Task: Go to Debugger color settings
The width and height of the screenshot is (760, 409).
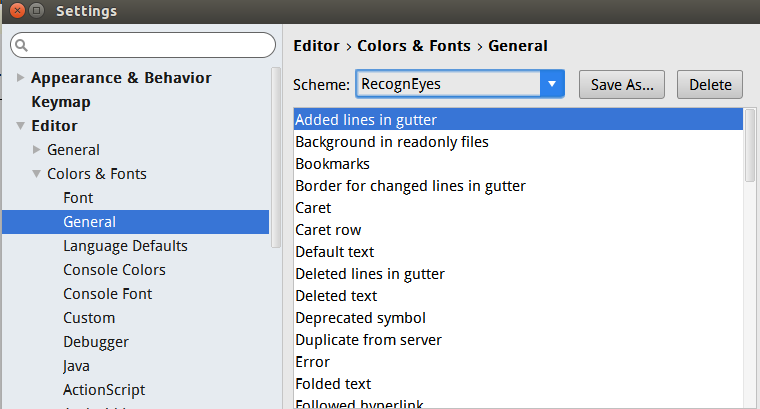Action: click(x=96, y=342)
